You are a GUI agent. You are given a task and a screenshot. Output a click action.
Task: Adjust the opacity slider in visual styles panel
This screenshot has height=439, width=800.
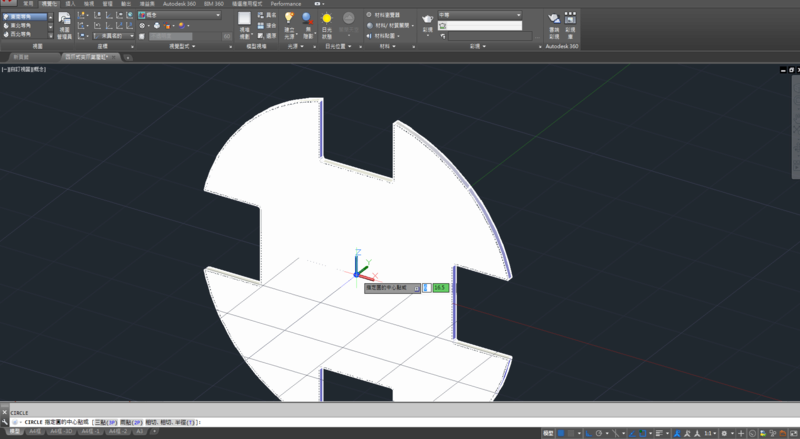(171, 36)
